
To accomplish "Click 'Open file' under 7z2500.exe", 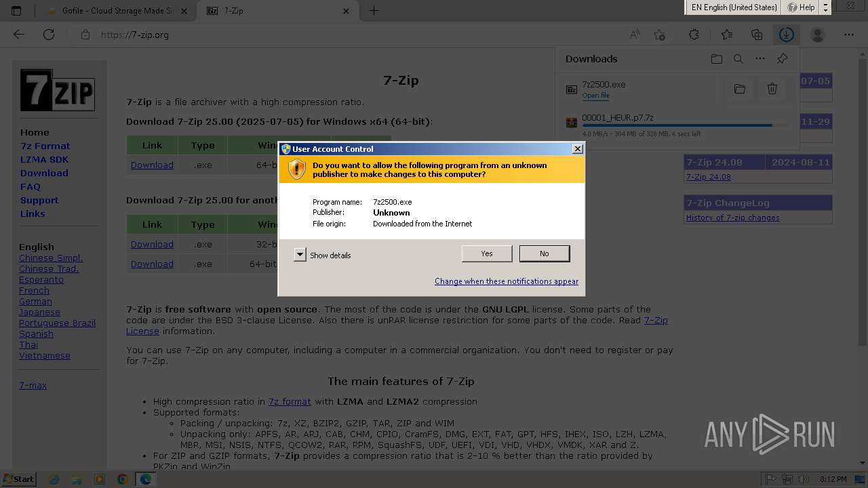I will click(595, 96).
